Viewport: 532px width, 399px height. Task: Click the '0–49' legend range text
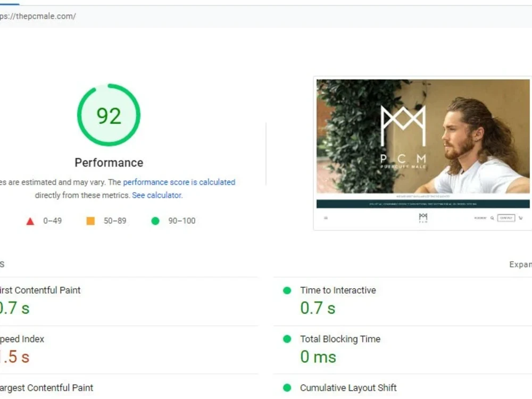pyautogui.click(x=53, y=221)
